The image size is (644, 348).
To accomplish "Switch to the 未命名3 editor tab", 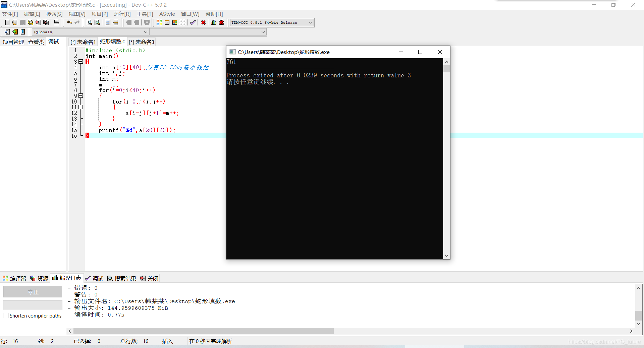I will click(142, 42).
